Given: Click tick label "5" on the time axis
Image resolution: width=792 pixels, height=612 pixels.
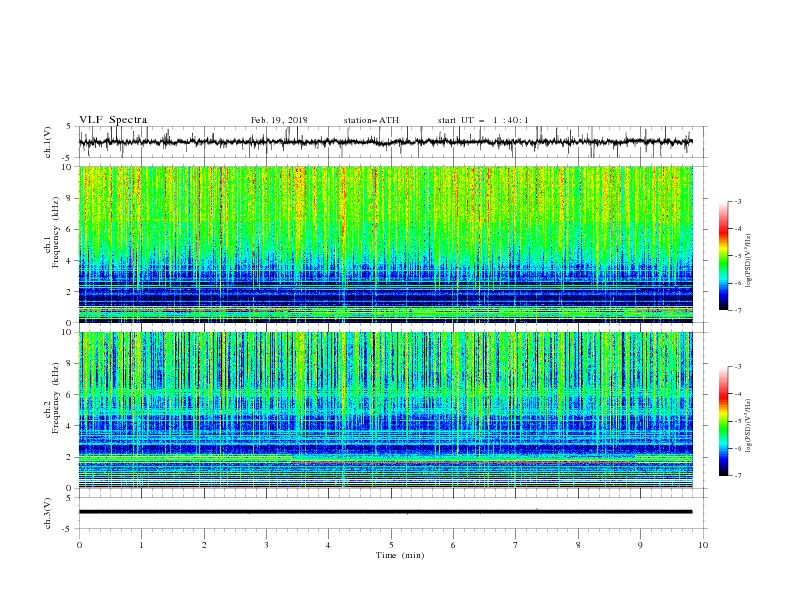Looking at the screenshot, I should [391, 545].
